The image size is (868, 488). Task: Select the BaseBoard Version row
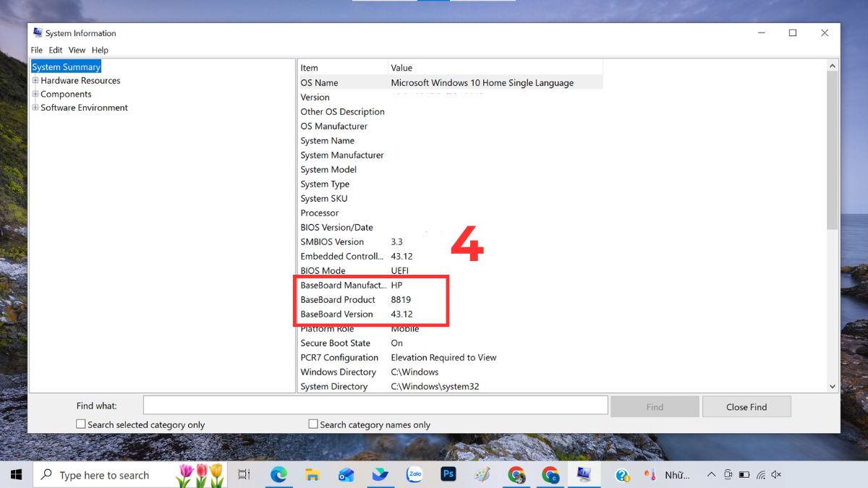coord(450,314)
